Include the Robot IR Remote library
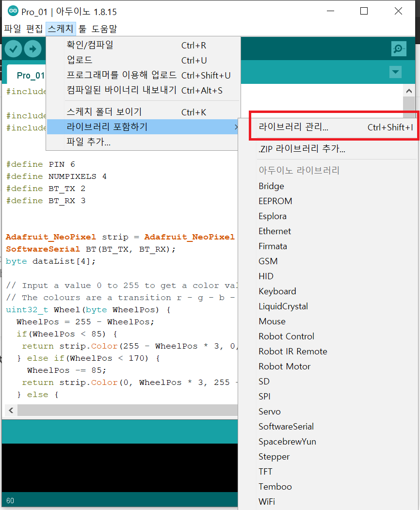The width and height of the screenshot is (420, 510). 329,351
